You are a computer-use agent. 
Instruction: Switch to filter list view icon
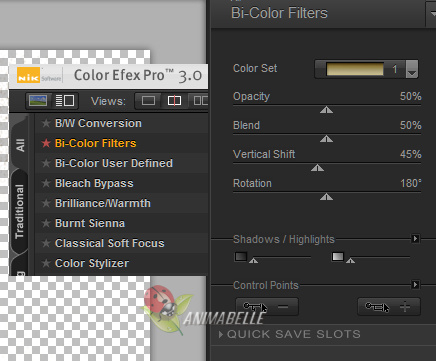tap(65, 100)
